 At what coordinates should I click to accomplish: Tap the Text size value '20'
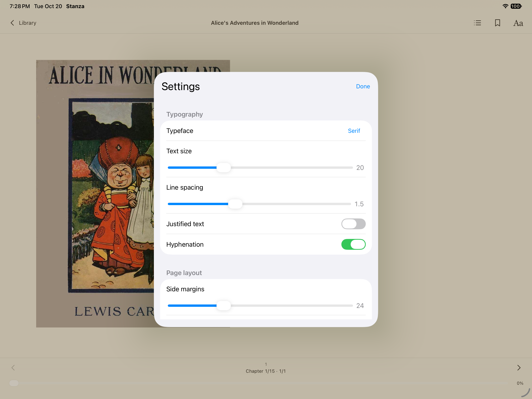[360, 168]
